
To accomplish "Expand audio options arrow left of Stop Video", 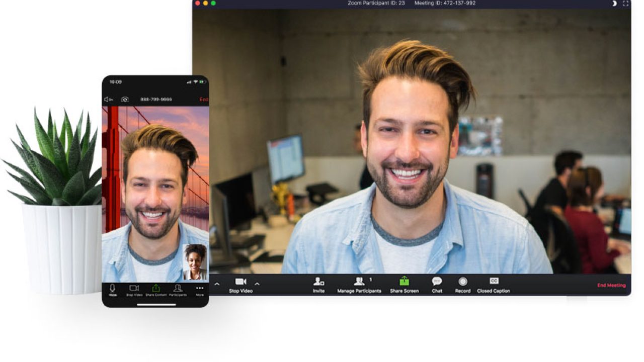I will pos(217,284).
